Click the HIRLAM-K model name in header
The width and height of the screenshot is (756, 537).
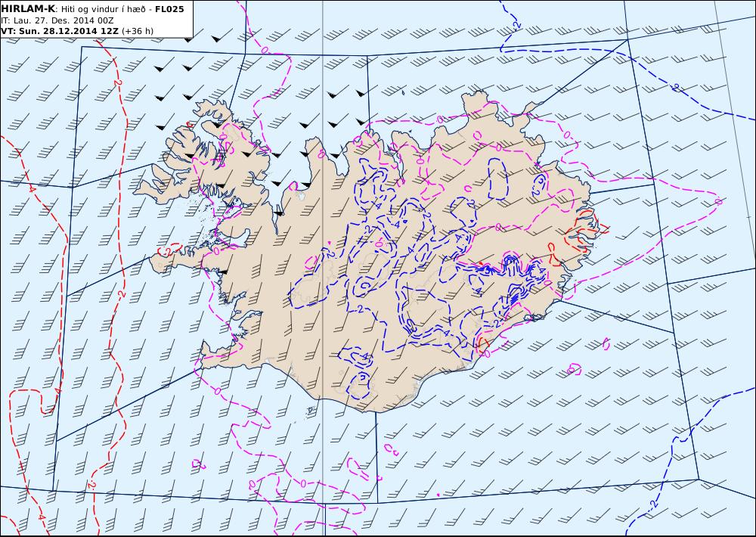29,9
